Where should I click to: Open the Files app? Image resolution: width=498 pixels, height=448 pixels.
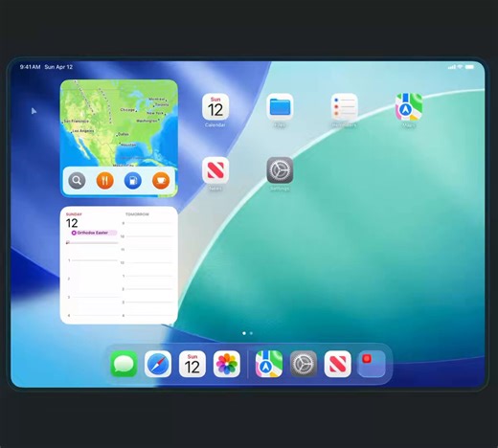[280, 107]
